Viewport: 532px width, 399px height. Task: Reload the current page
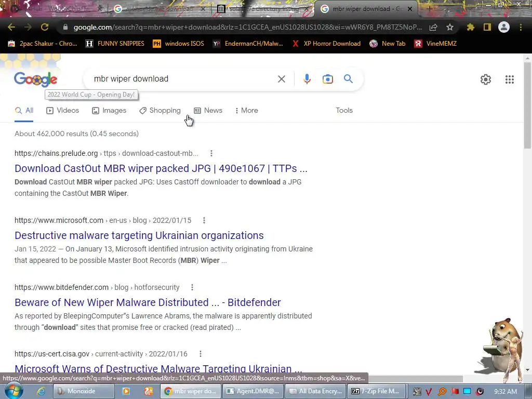(x=45, y=27)
